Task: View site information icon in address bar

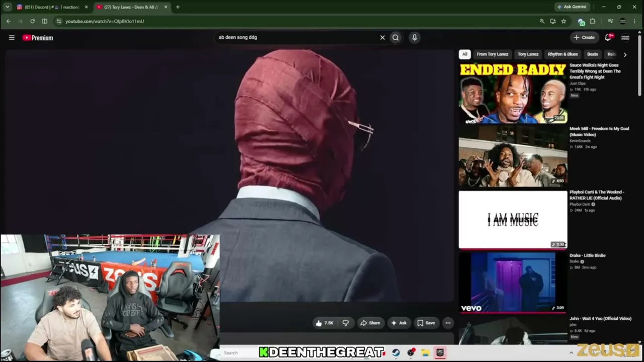Action: 59,21
